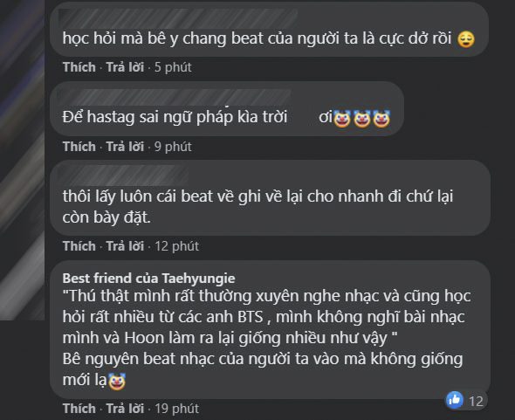The height and width of the screenshot is (420, 515).
Task: Click the blurred thumbnail on the left edge
Action: [x=22, y=160]
